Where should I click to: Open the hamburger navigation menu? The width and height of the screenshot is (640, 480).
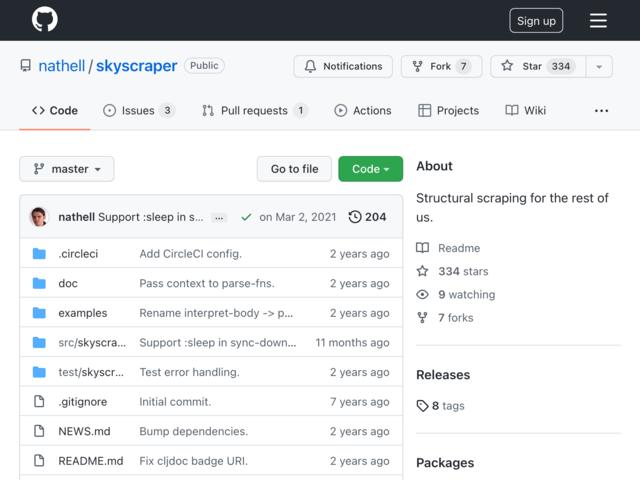click(x=598, y=20)
